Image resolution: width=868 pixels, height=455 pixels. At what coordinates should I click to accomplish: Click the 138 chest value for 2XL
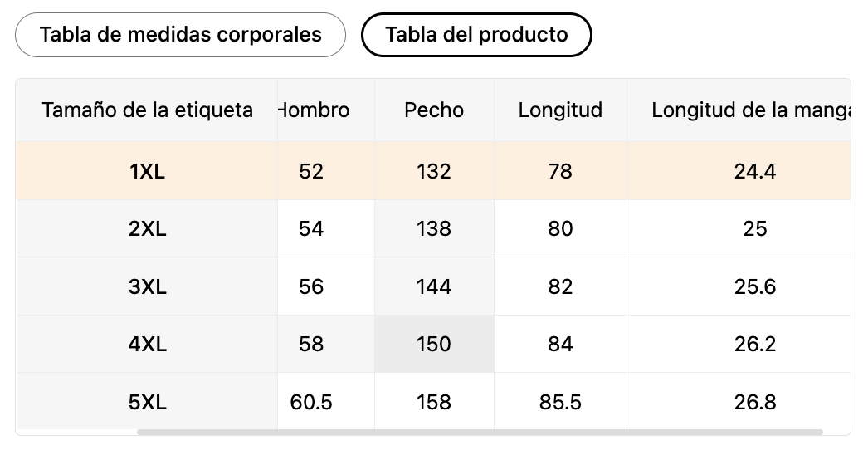tap(434, 228)
